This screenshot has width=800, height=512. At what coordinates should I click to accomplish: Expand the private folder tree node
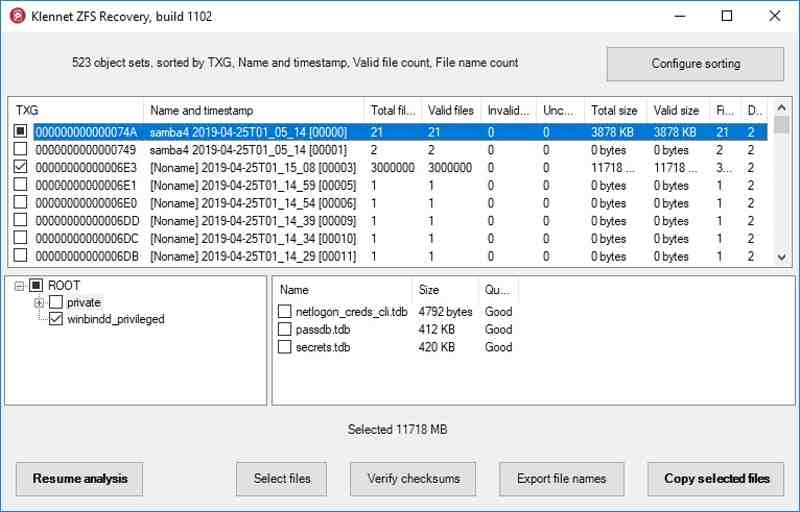(39, 303)
